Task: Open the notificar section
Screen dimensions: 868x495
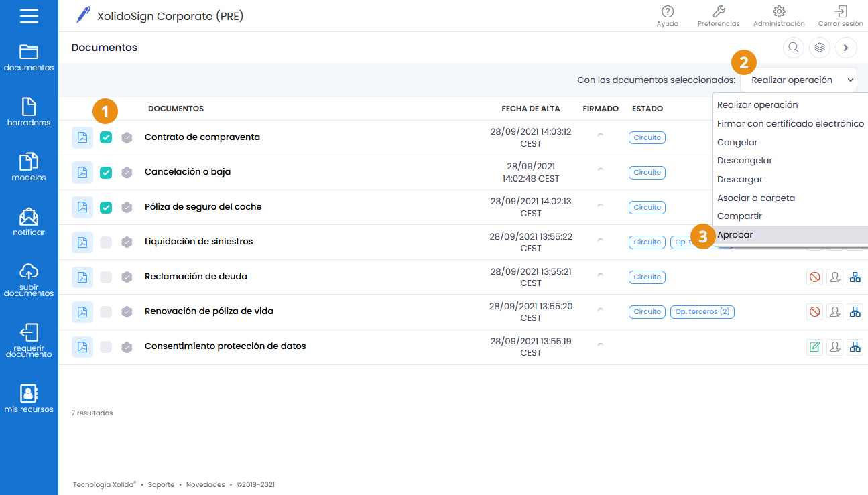Action: (x=29, y=222)
